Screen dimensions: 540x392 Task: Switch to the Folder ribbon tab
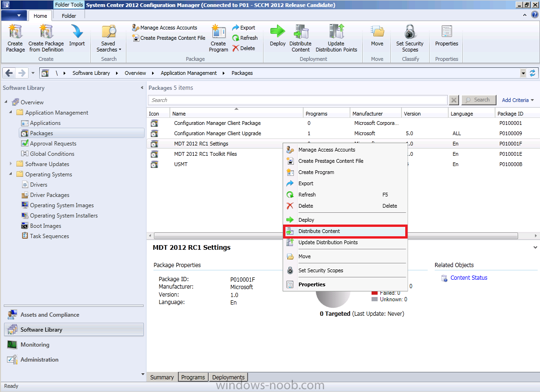(x=69, y=16)
